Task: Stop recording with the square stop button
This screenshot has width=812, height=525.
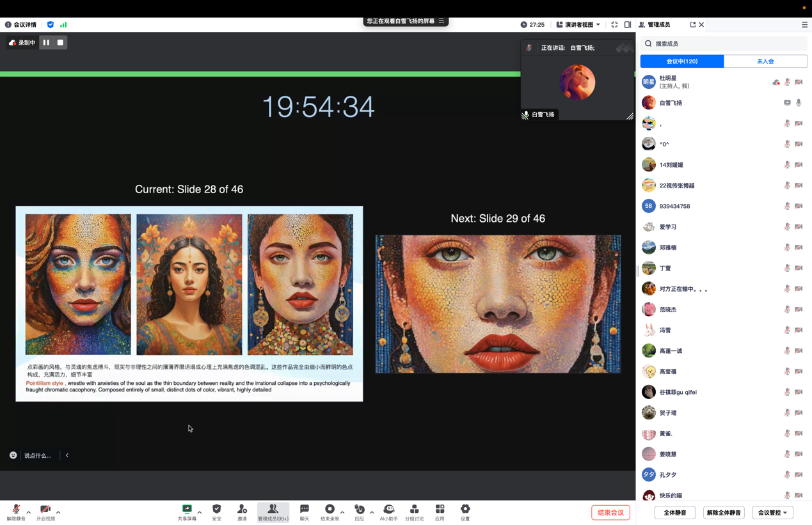Action: pyautogui.click(x=60, y=43)
